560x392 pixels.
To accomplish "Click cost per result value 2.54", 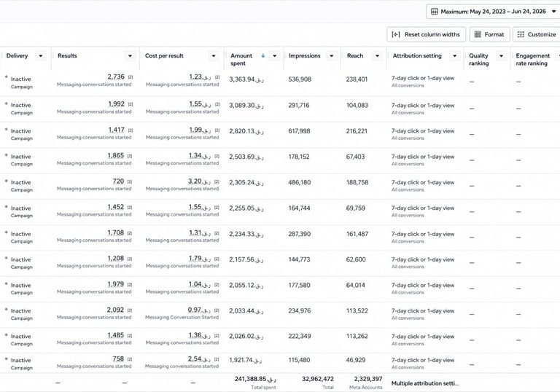I will (x=199, y=358).
